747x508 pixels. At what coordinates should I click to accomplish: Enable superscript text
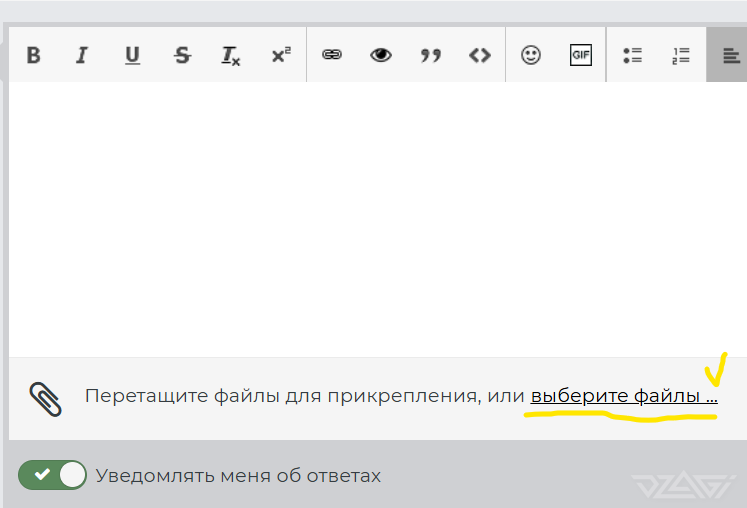coord(281,55)
